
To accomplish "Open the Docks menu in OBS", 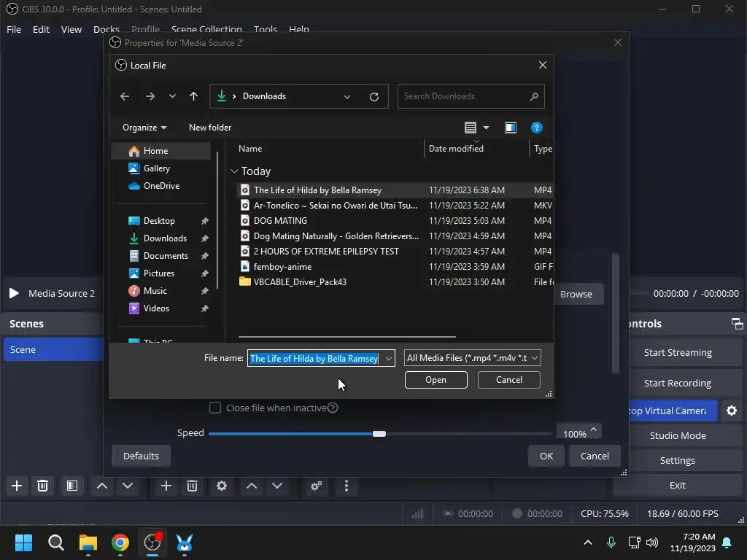I will coord(107,29).
